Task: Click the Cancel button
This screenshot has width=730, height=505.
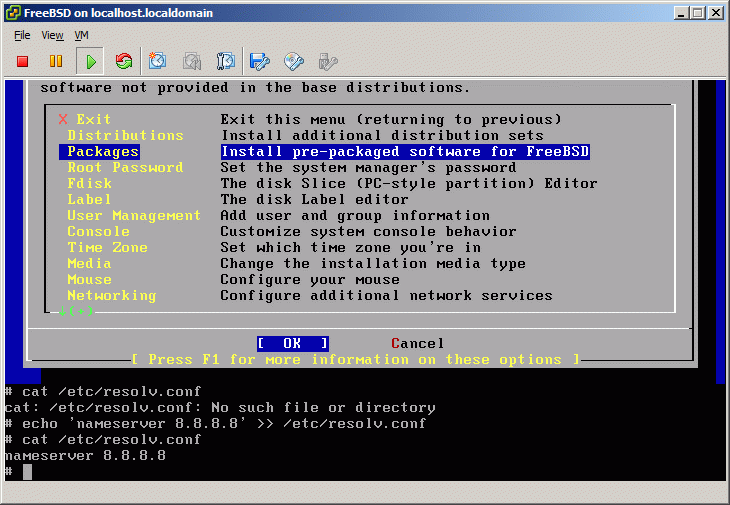Action: pyautogui.click(x=418, y=343)
